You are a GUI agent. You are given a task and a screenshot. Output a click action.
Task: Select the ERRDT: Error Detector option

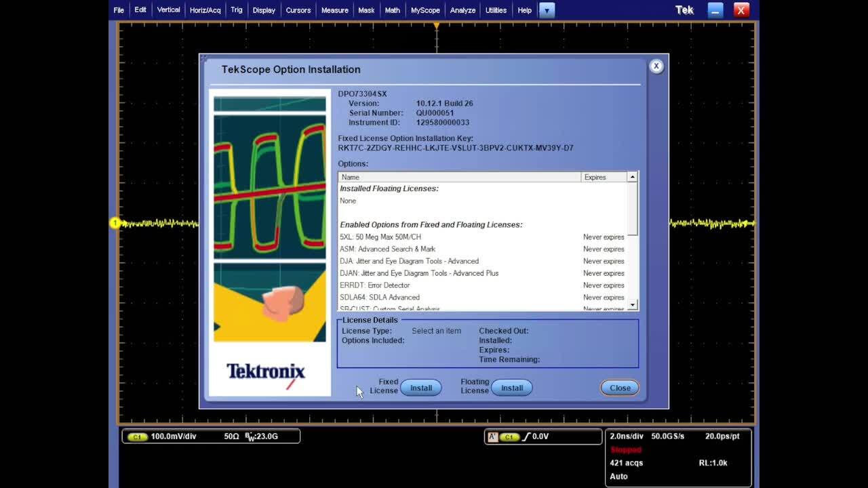(x=375, y=285)
